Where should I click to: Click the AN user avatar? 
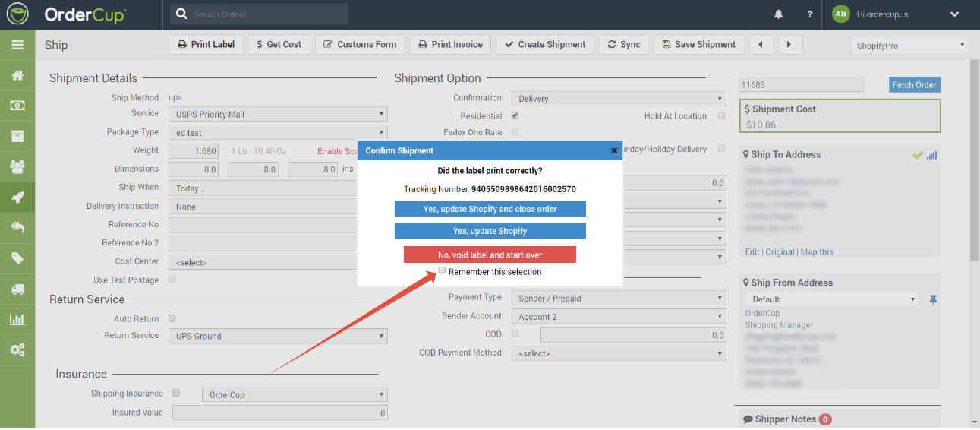point(840,14)
